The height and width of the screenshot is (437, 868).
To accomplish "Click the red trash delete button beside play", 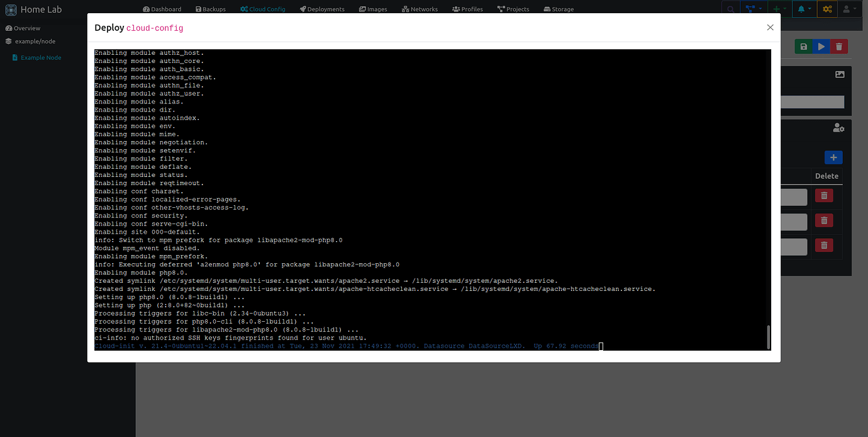I will [x=838, y=47].
